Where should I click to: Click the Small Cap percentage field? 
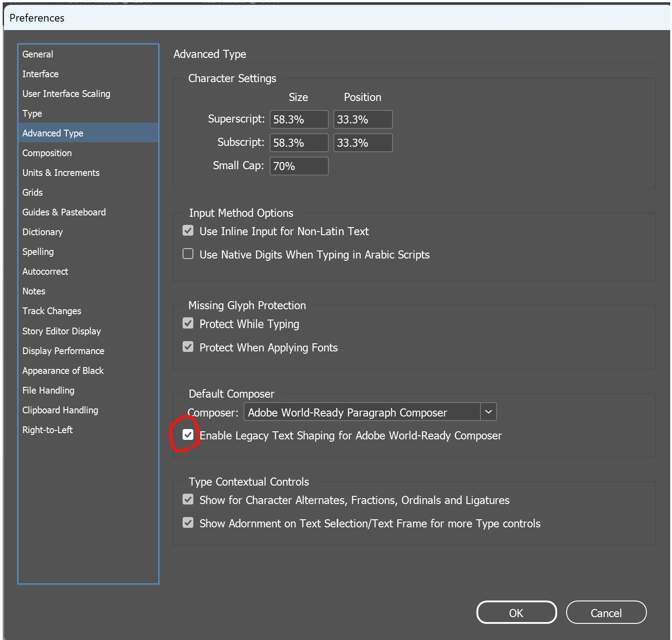[x=299, y=166]
